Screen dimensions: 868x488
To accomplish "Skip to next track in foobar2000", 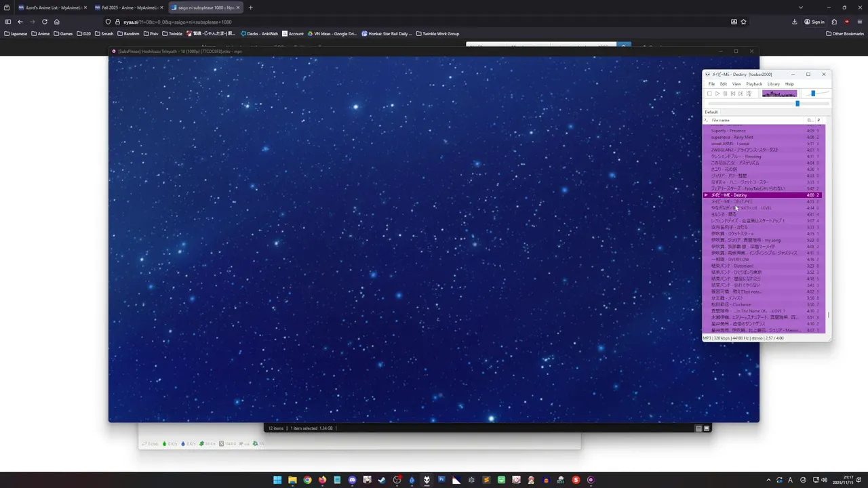I will 741,94.
